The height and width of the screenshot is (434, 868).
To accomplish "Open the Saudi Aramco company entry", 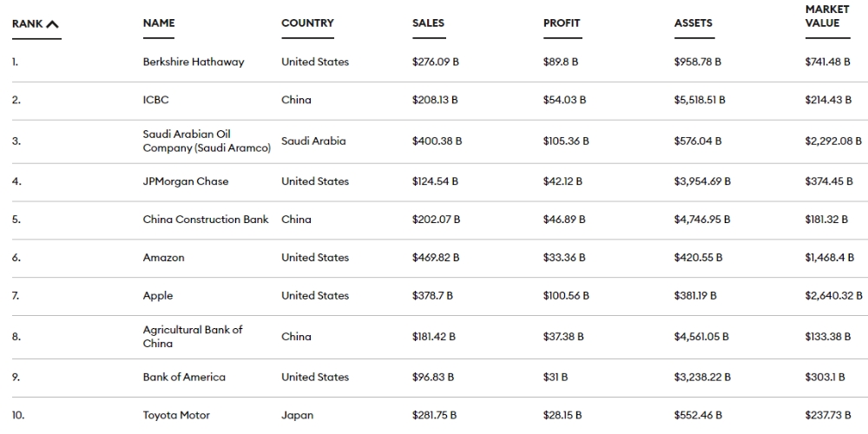I will [207, 141].
